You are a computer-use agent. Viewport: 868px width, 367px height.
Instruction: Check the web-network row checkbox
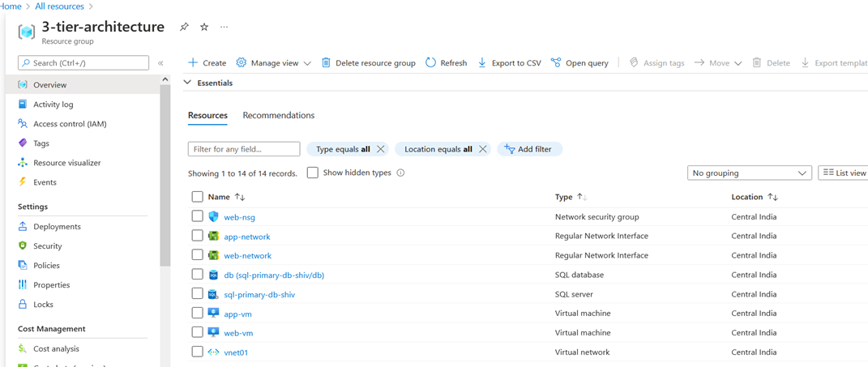(198, 255)
